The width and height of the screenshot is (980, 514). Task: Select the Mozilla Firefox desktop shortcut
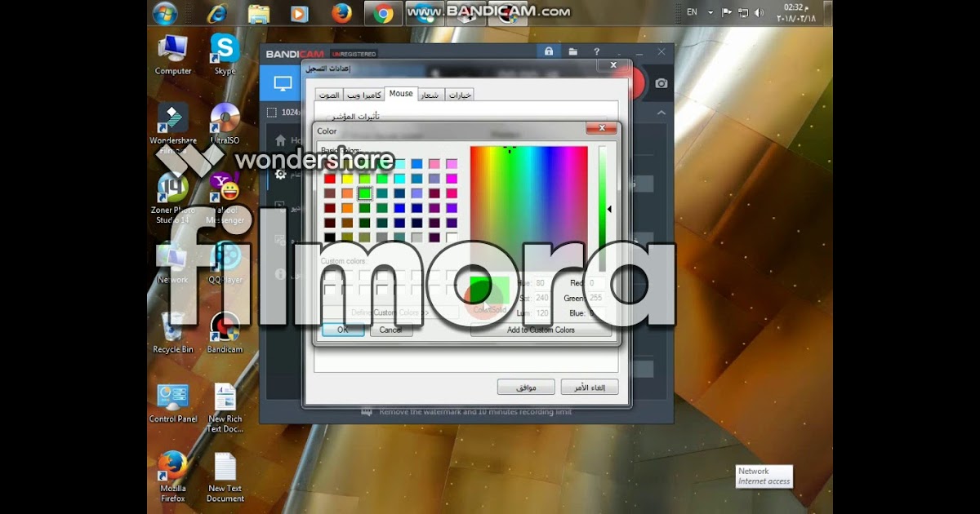pos(173,477)
